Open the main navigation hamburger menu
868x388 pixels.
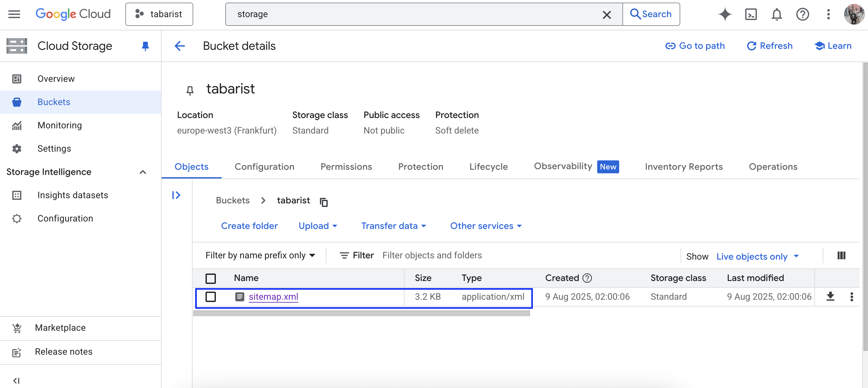click(14, 14)
